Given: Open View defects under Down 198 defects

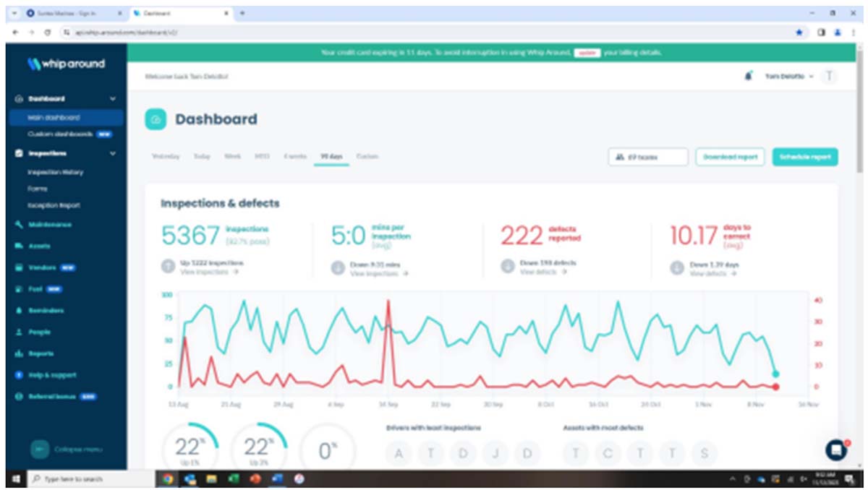Looking at the screenshot, I should pos(543,272).
